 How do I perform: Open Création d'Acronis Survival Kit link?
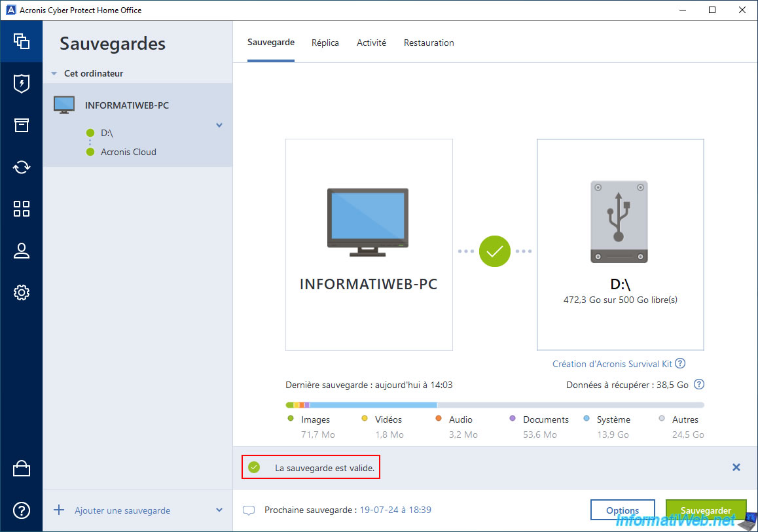[612, 364]
